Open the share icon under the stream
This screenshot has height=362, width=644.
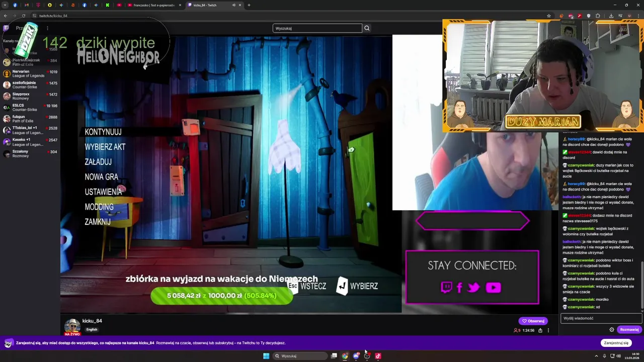540,330
